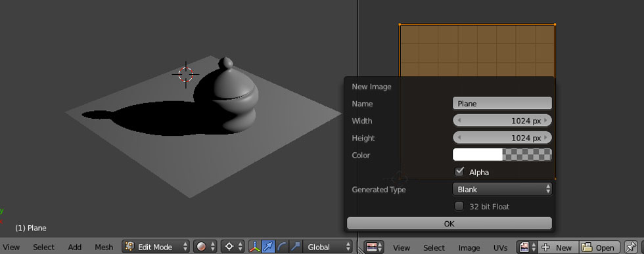The width and height of the screenshot is (644, 254).
Task: Select the translate manipulator arrow icon
Action: [268, 247]
